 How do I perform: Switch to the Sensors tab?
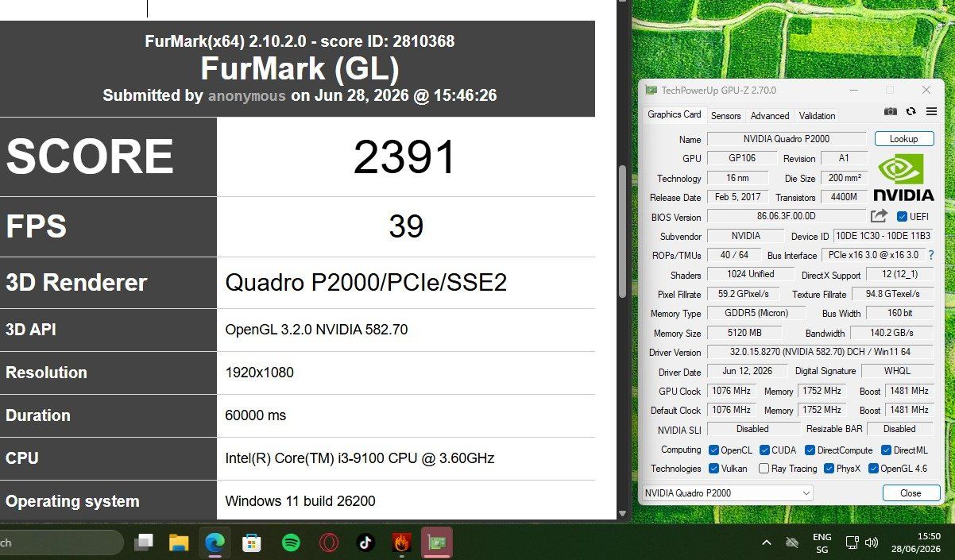725,115
